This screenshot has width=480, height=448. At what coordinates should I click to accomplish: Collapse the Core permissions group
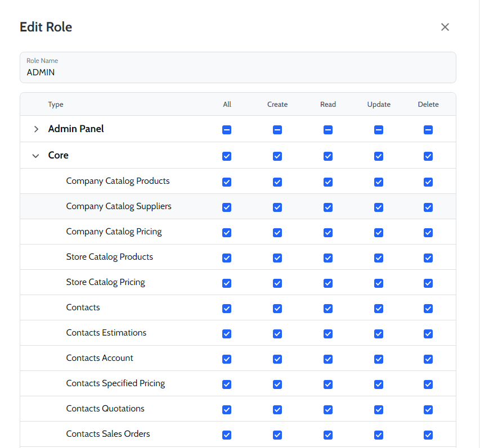(36, 156)
